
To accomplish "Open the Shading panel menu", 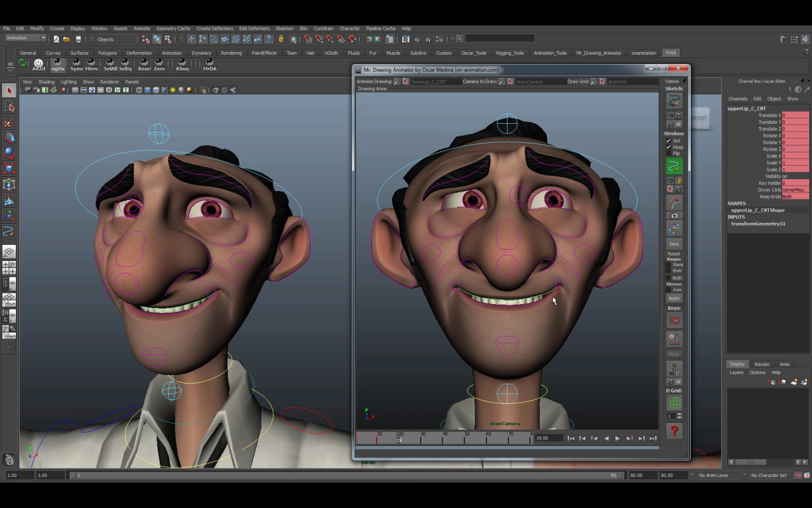I will (x=46, y=82).
